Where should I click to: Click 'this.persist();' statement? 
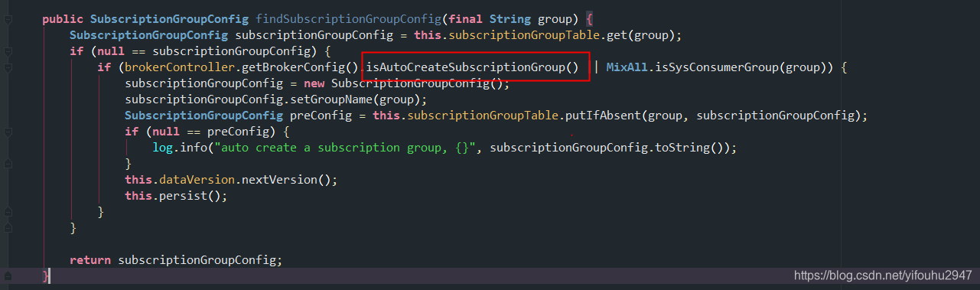pyautogui.click(x=177, y=196)
